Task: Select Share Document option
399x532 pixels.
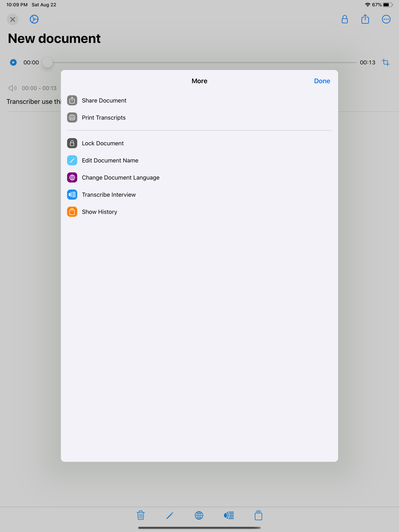Action: pyautogui.click(x=199, y=100)
